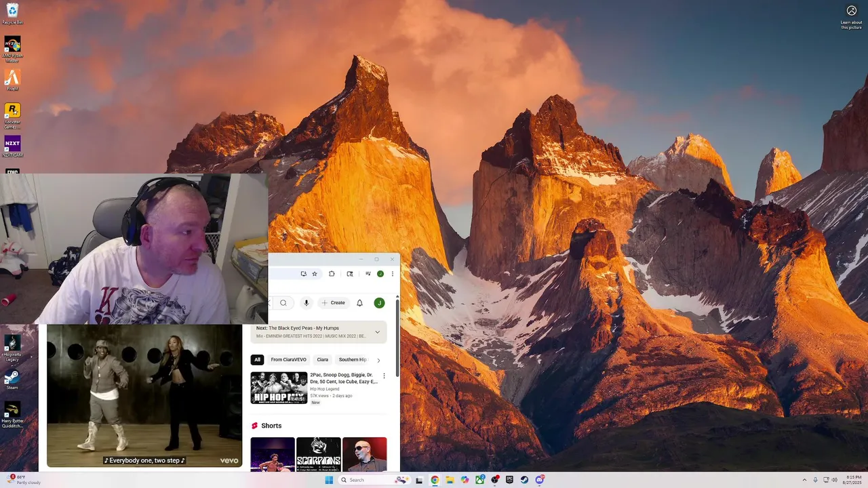Launch Rockstar Games launcher shortcut
Screen dimensions: 868x488
tap(12, 115)
